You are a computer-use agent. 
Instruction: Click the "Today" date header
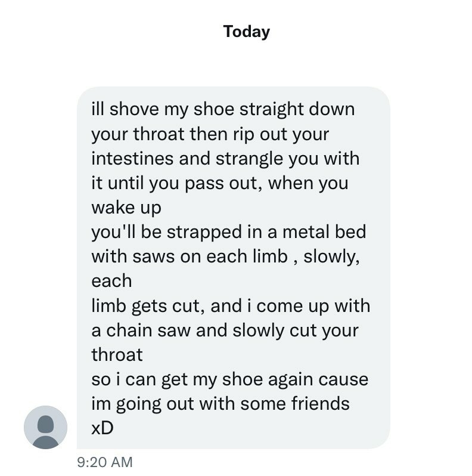pos(246,31)
